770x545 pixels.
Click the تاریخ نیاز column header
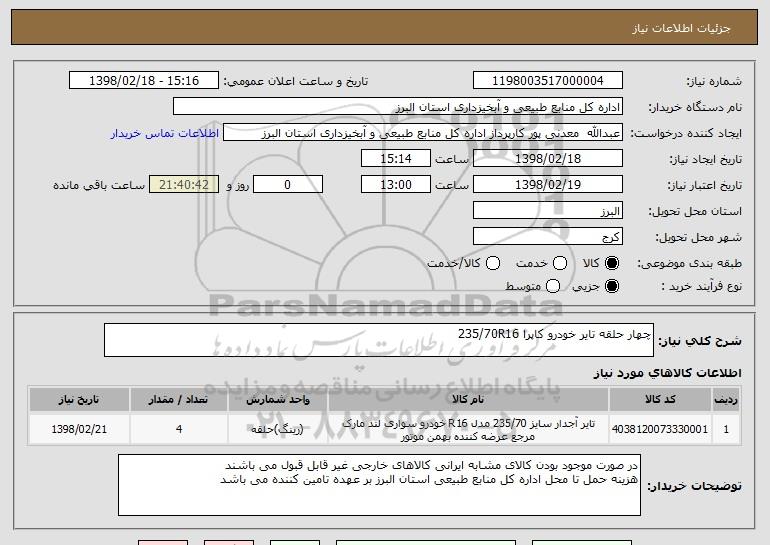tap(79, 399)
